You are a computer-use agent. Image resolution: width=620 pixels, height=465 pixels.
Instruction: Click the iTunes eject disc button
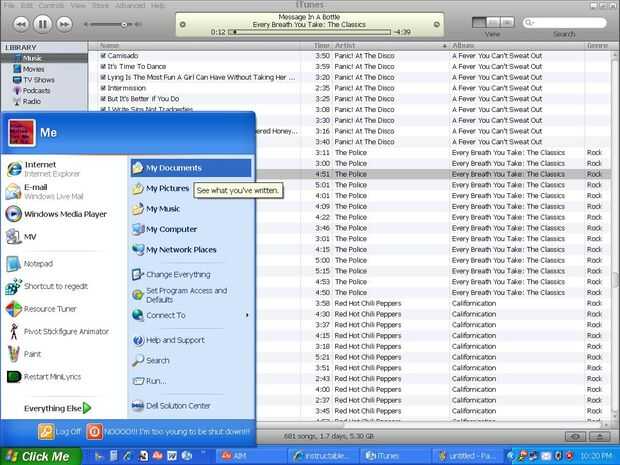coord(599,437)
